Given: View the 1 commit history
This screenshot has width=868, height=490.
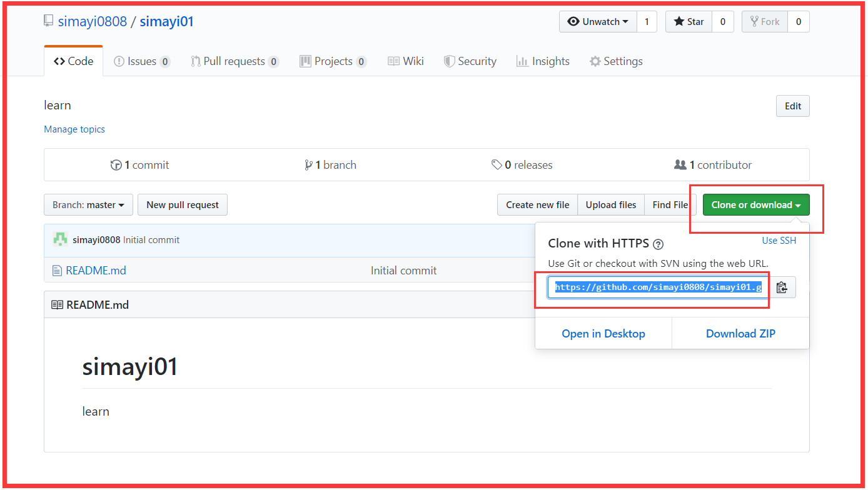Looking at the screenshot, I should tap(139, 165).
